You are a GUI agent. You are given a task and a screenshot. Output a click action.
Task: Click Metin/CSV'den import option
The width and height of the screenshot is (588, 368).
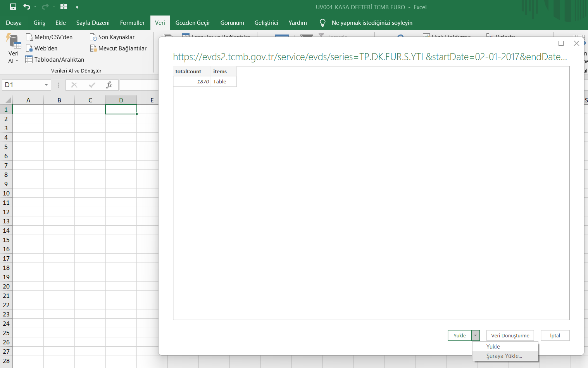click(x=49, y=37)
